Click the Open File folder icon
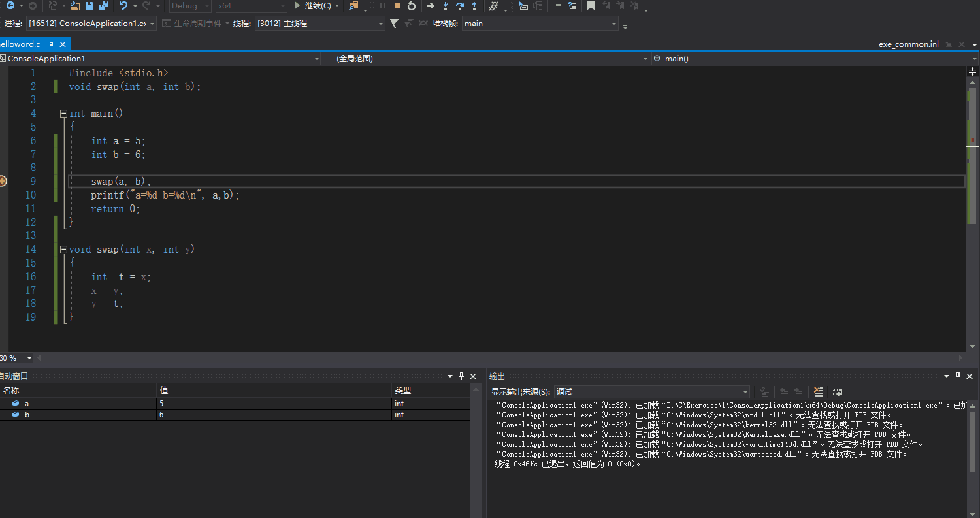This screenshot has width=980, height=518. coord(74,6)
